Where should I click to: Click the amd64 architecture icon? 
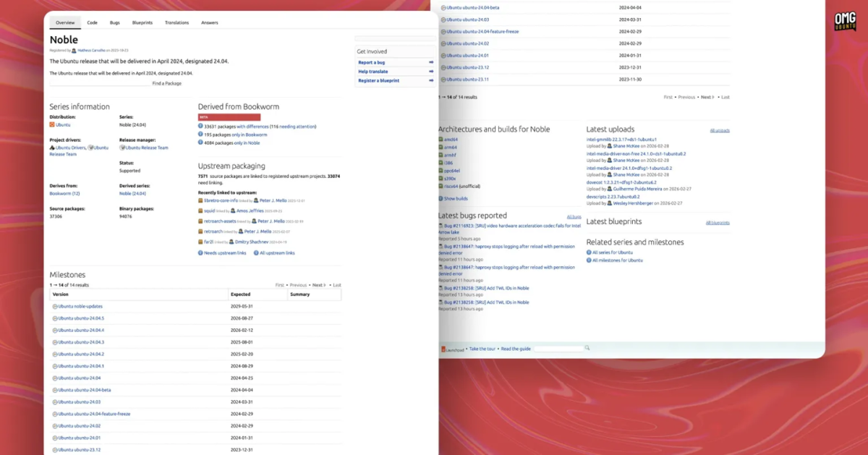coord(441,139)
